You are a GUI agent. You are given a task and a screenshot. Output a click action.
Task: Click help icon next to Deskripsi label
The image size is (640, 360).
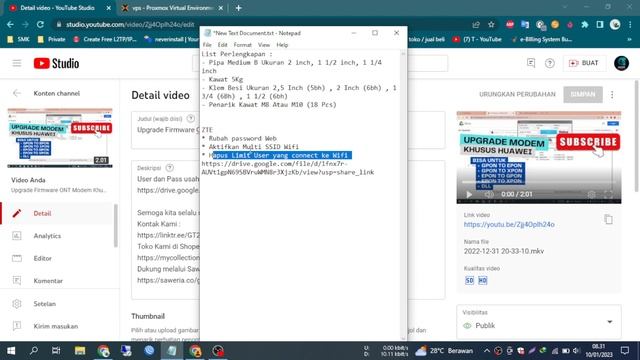pos(170,168)
